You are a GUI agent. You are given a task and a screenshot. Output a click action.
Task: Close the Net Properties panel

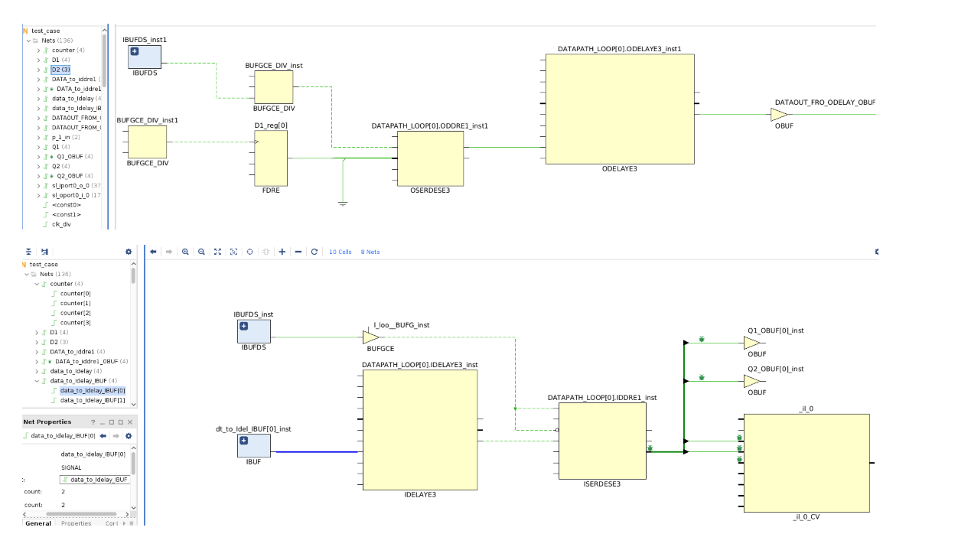pyautogui.click(x=130, y=422)
